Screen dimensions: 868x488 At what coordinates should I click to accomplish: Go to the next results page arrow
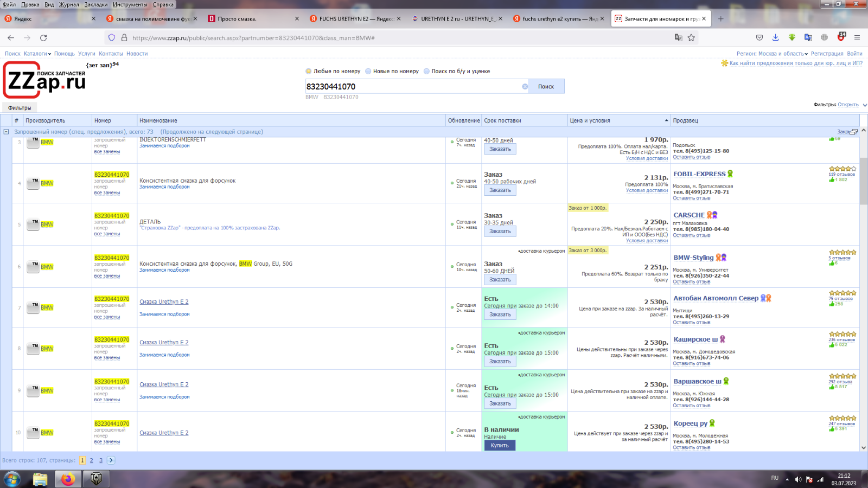click(111, 460)
